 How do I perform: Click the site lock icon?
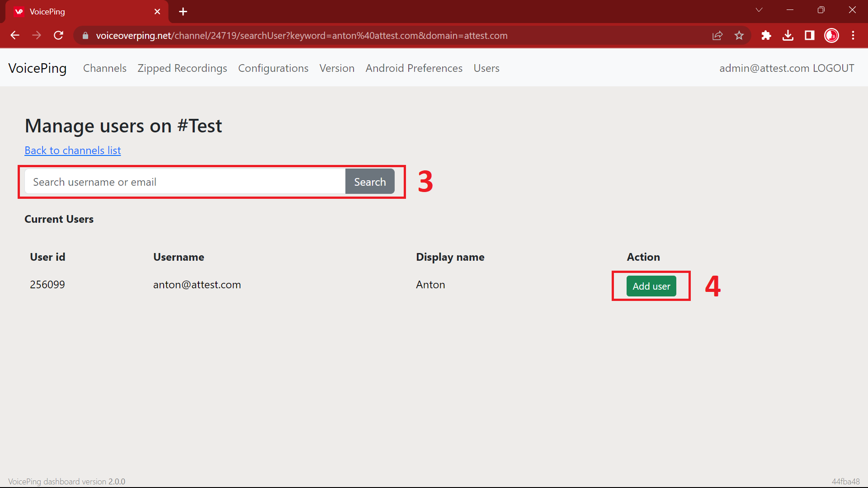tap(85, 35)
